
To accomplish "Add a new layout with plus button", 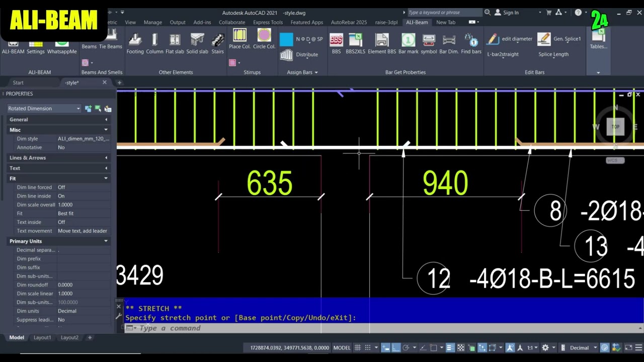I will [90, 337].
